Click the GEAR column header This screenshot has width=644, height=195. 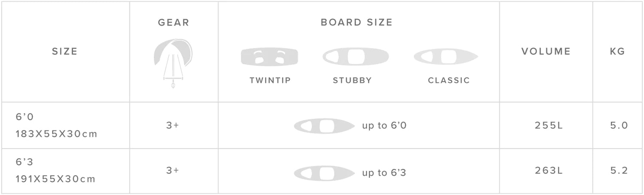[x=173, y=23]
